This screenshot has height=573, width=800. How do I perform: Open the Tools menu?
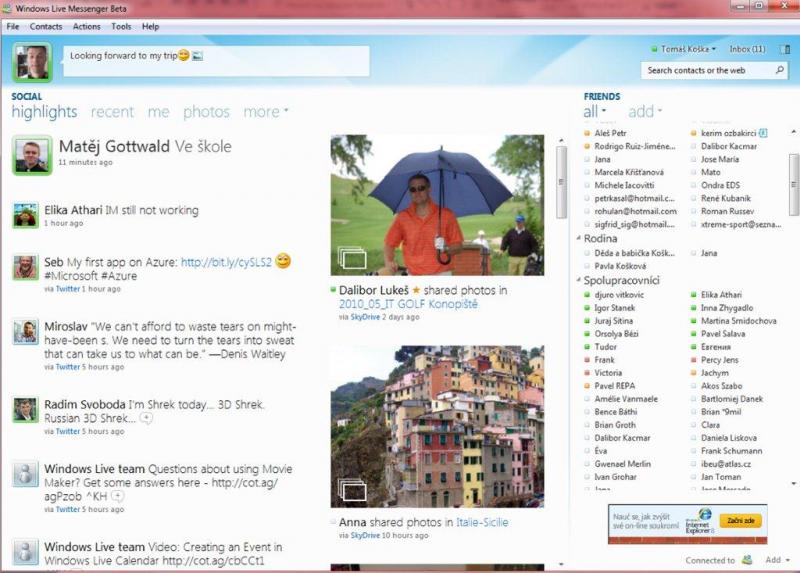pyautogui.click(x=121, y=27)
